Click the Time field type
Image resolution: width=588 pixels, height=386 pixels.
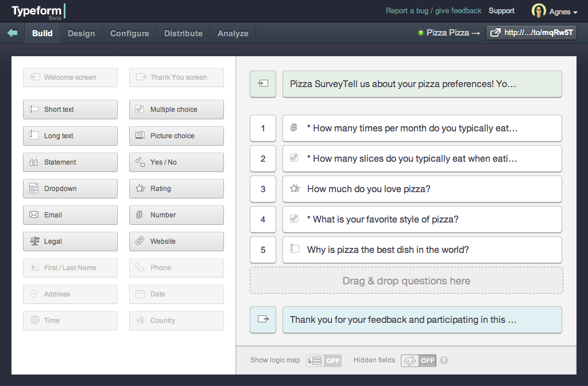pos(70,321)
